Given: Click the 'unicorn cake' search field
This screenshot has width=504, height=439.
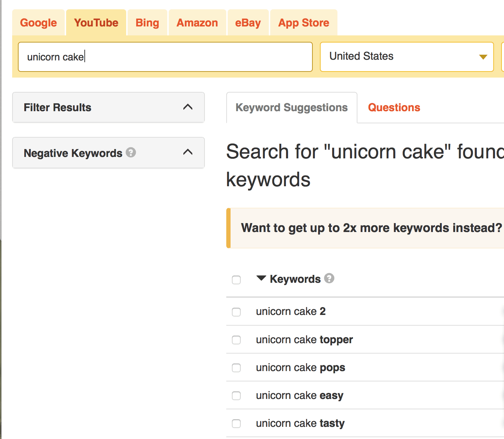Looking at the screenshot, I should click(165, 57).
